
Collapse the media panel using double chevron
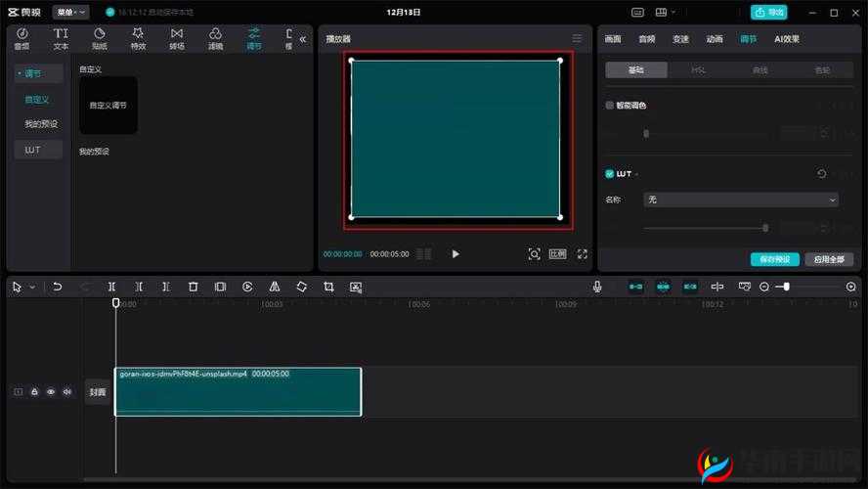coord(302,39)
